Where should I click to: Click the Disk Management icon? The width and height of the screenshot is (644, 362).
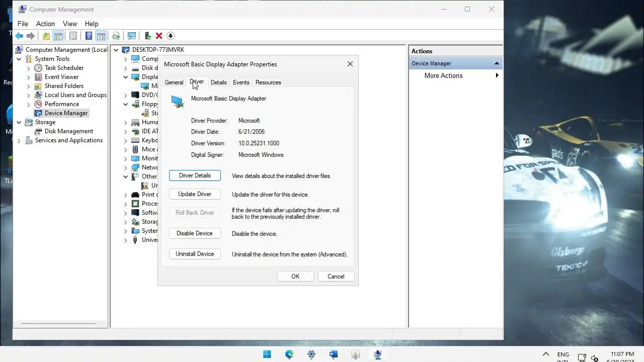coord(38,131)
